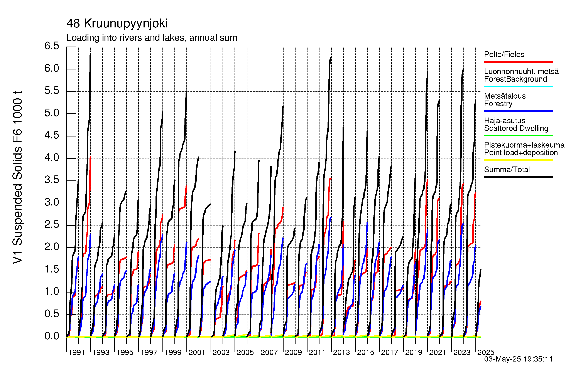Click the 1992 black total peak near 6.3
Screen dimensions: 588x370
[90, 54]
